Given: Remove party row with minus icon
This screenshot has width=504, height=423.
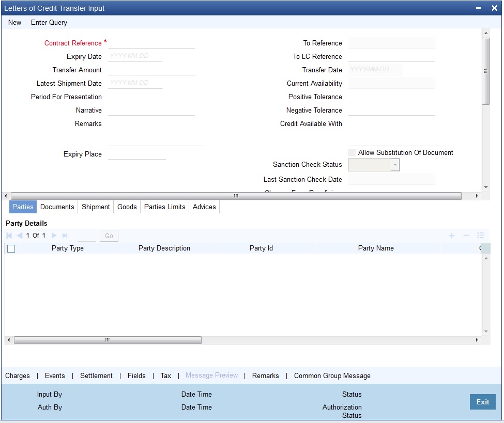Looking at the screenshot, I should tap(466, 236).
